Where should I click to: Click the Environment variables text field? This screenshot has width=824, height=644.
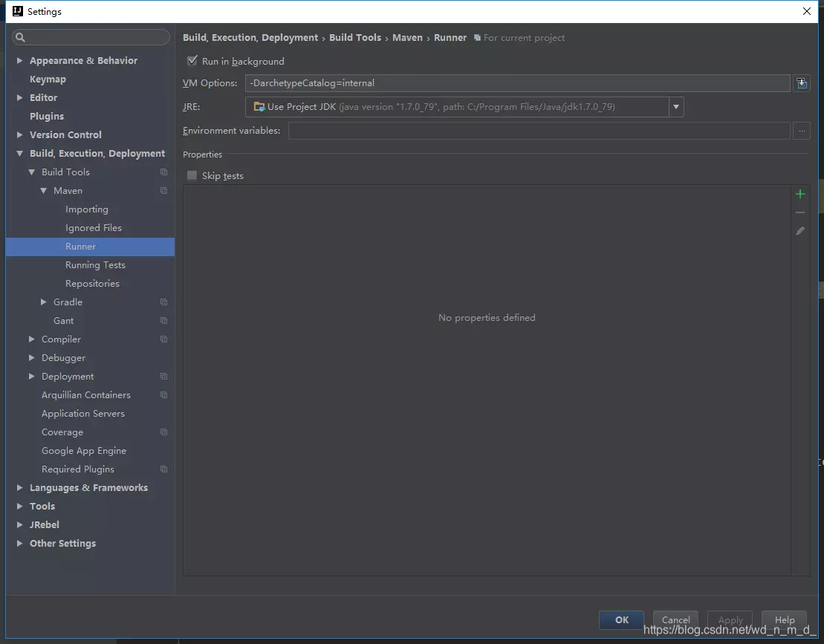coord(539,131)
